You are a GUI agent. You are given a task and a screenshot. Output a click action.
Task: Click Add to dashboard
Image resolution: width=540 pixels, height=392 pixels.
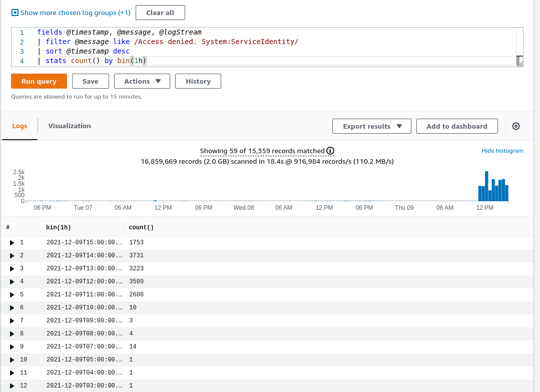click(x=456, y=126)
